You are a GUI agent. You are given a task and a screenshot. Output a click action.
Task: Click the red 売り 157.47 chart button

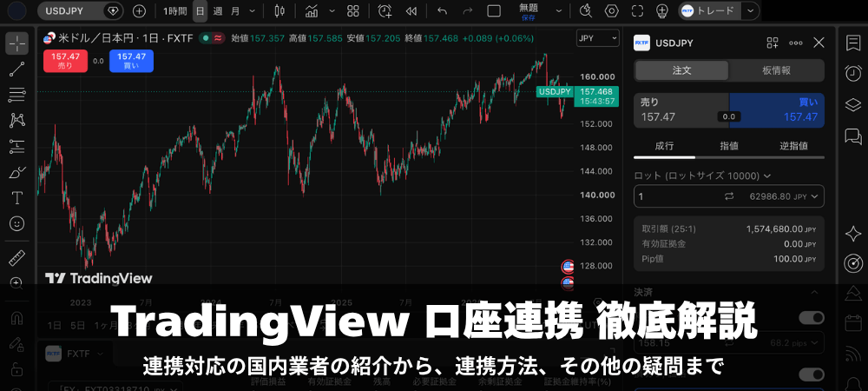(65, 61)
